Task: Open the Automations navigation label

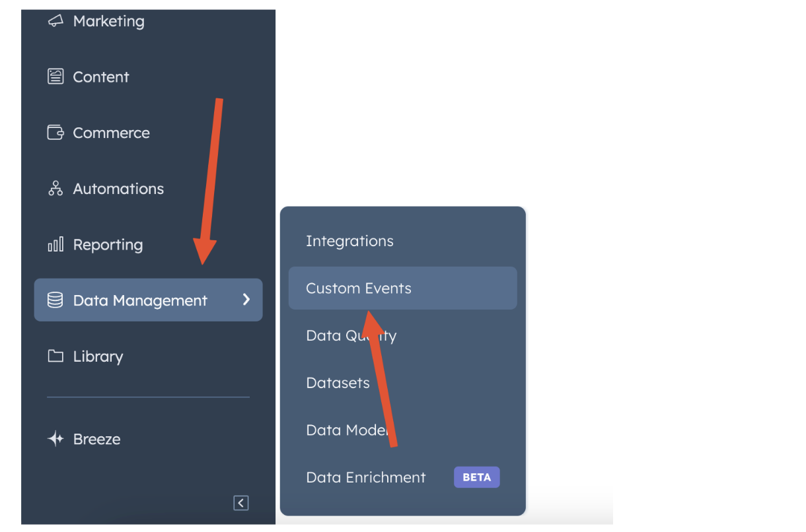Action: (x=118, y=189)
